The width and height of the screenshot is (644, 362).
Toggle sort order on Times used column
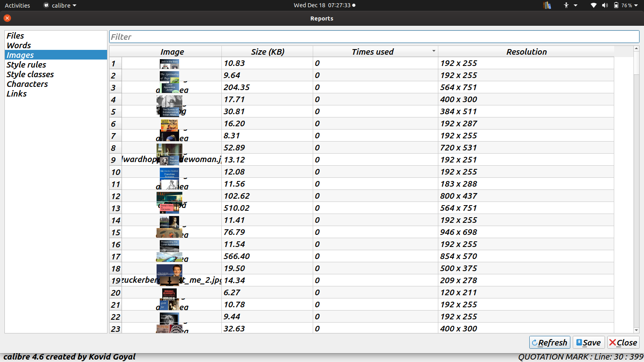click(375, 51)
